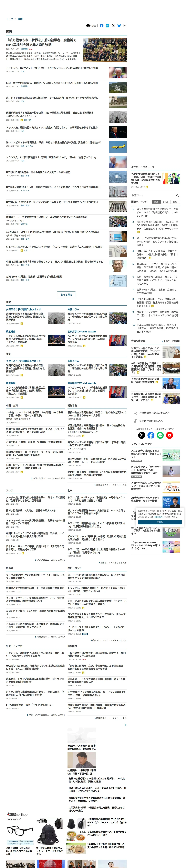Share on Facebook via top share icon
The width and height of the screenshot is (186, 868).
pos(102,26)
